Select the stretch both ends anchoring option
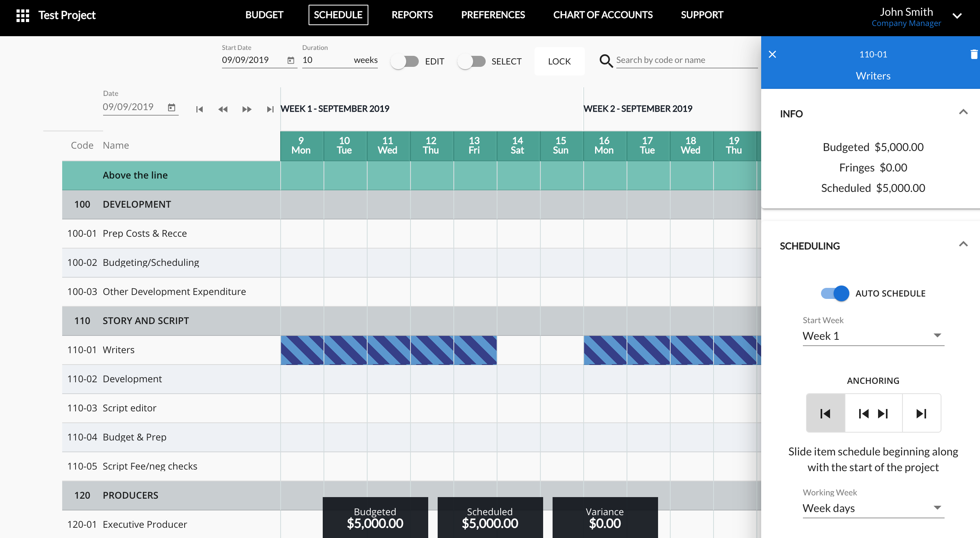This screenshot has height=538, width=980. [873, 413]
